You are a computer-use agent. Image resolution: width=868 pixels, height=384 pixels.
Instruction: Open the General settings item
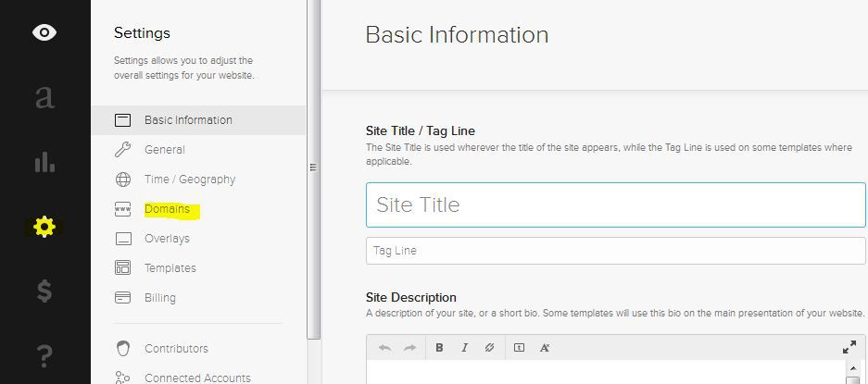(165, 150)
